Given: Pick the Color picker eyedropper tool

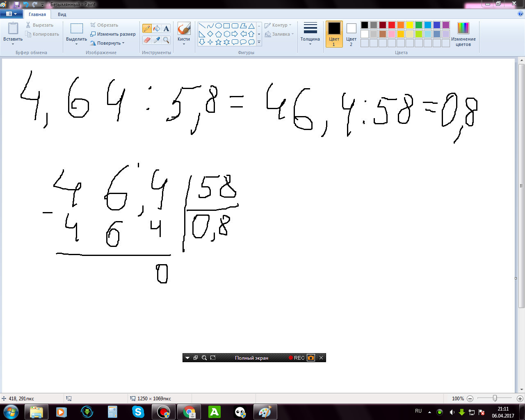Looking at the screenshot, I should click(x=157, y=40).
